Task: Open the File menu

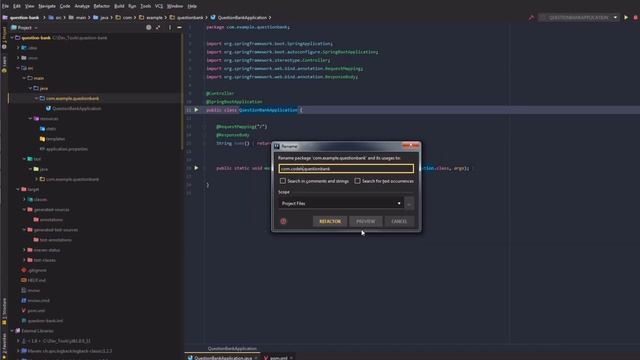Action: click(x=5, y=6)
